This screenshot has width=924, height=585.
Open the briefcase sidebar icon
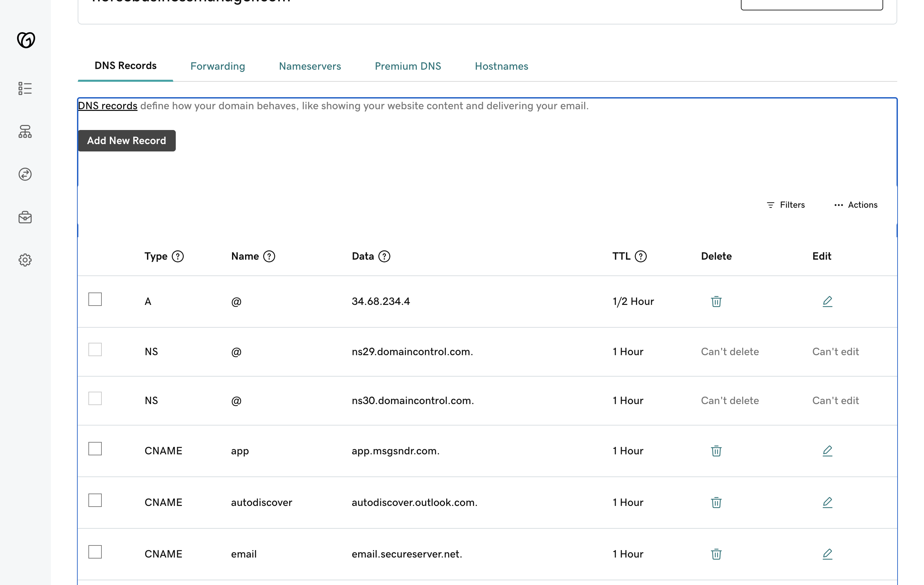[25, 217]
